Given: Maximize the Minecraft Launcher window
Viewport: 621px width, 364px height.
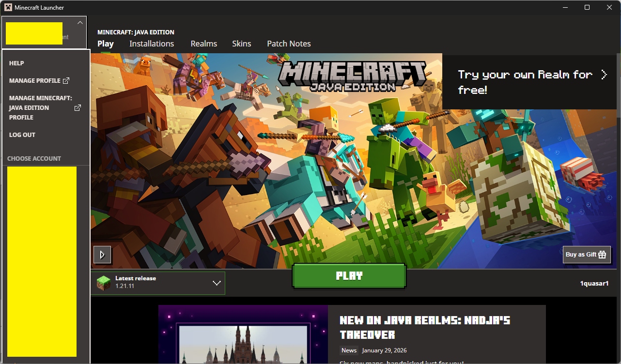Looking at the screenshot, I should coord(587,7).
